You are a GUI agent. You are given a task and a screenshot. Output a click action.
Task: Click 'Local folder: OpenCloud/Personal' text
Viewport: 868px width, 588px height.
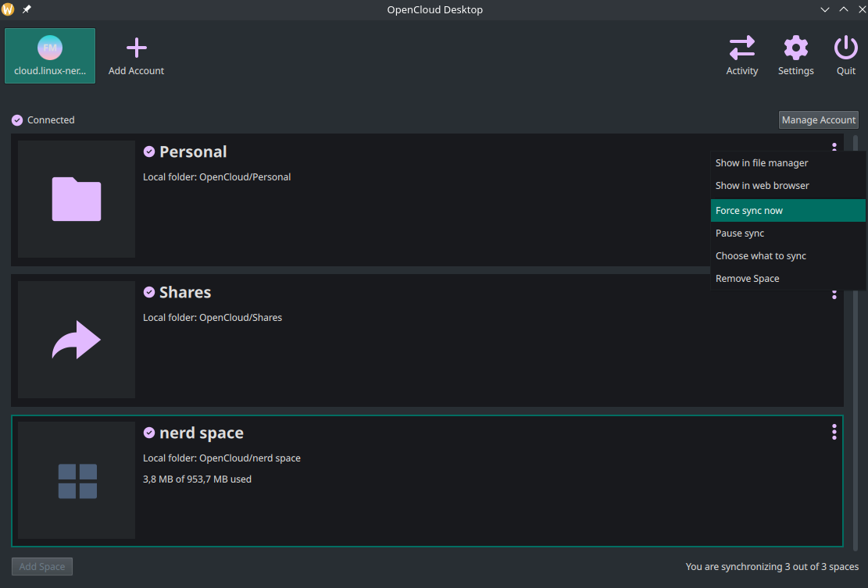coord(217,177)
